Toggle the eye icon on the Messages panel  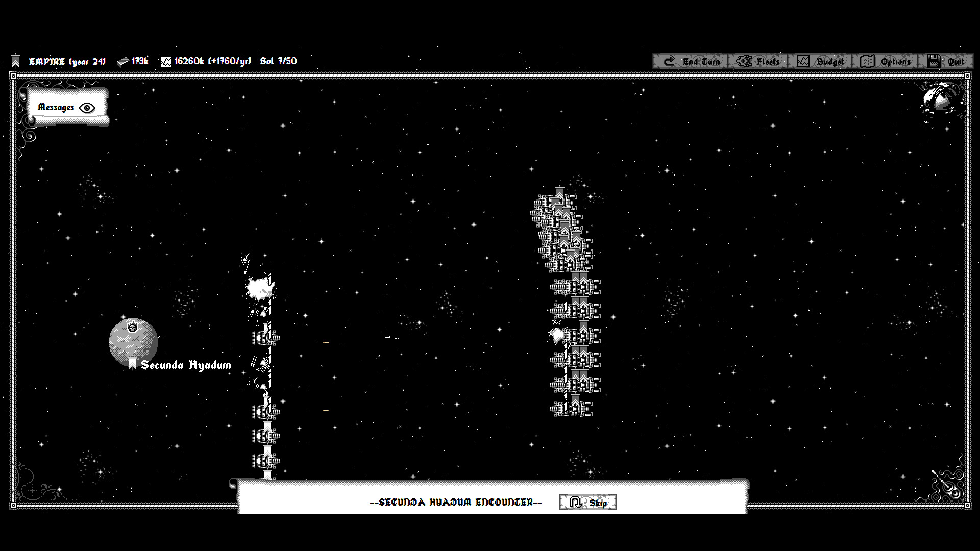click(x=87, y=107)
